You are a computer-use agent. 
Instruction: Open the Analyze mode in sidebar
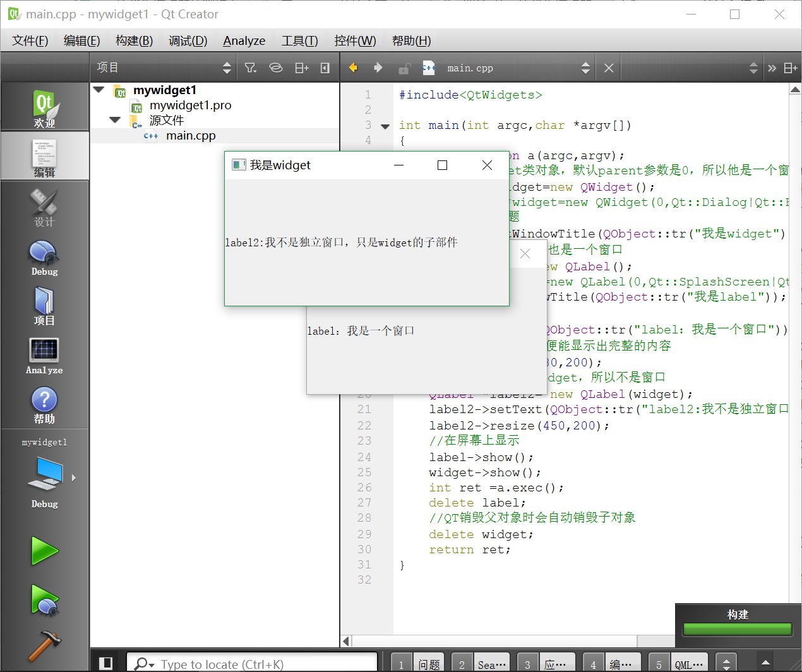coord(44,354)
